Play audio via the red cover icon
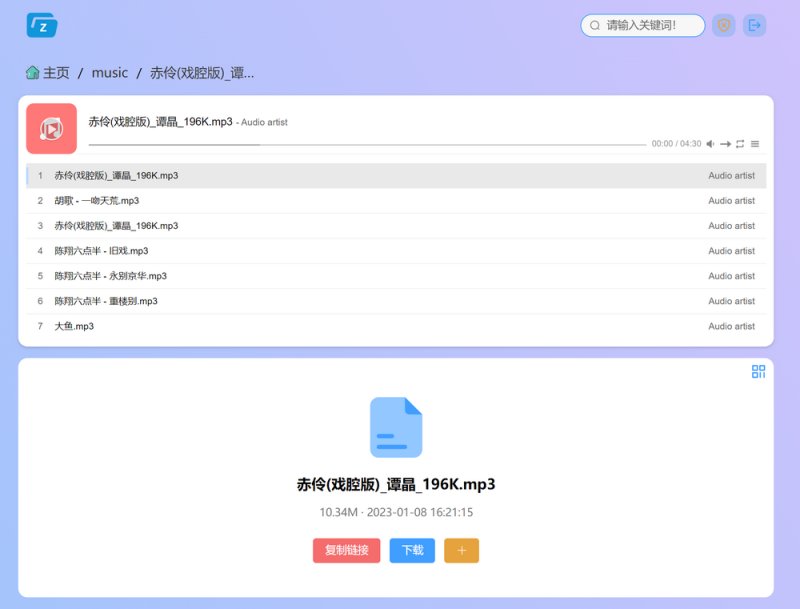 pyautogui.click(x=52, y=129)
